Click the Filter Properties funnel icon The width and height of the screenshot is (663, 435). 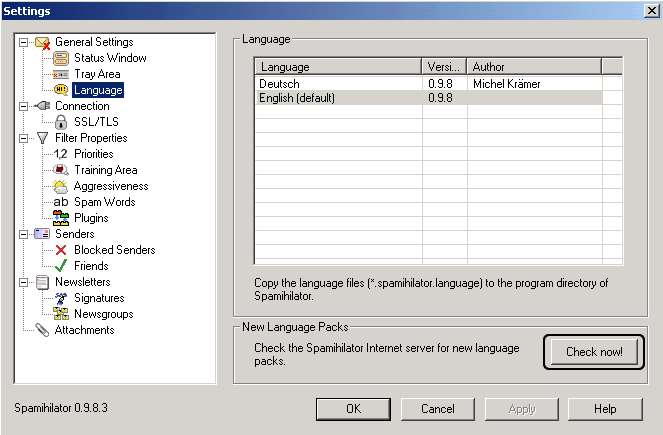[42, 138]
